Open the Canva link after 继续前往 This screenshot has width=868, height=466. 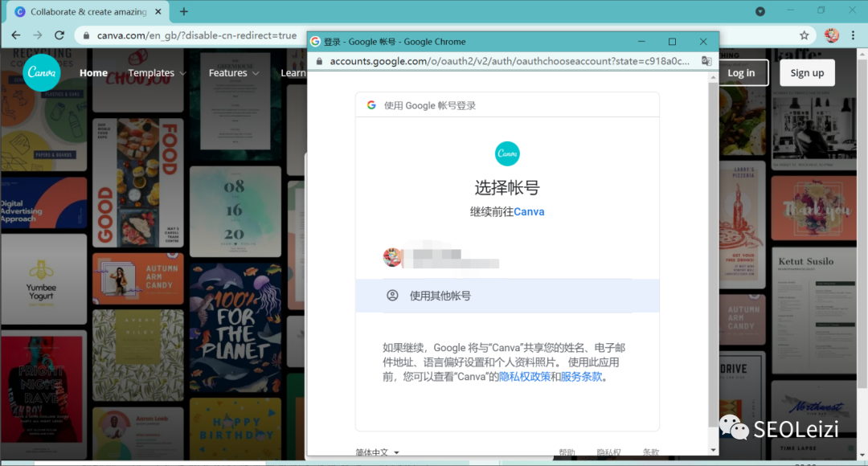[x=529, y=211]
